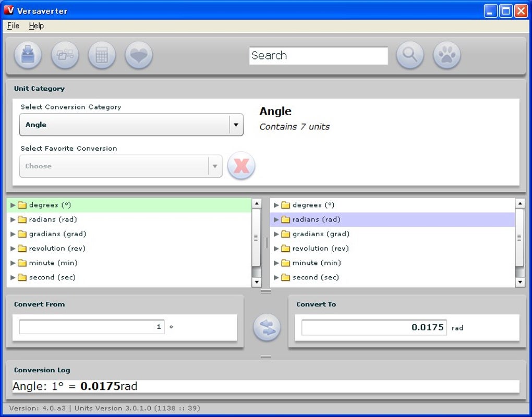Image resolution: width=532 pixels, height=417 pixels.
Task: Open the calculator toolbar icon
Action: click(102, 55)
